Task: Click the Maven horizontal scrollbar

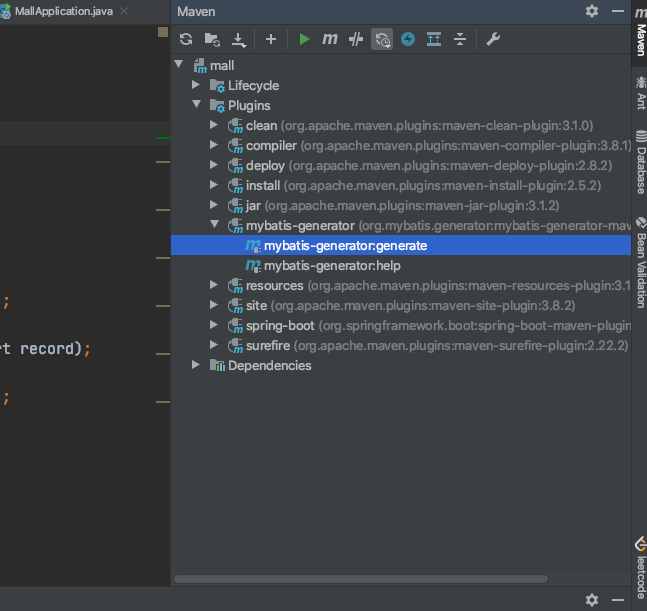Action: 361,579
